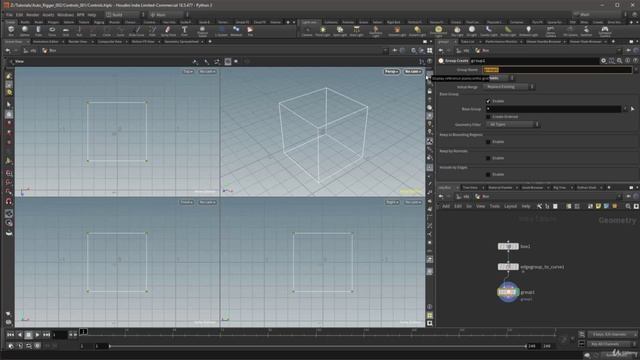Toggle the reference plane grid display
This screenshot has width=640, height=360.
pos(429,74)
